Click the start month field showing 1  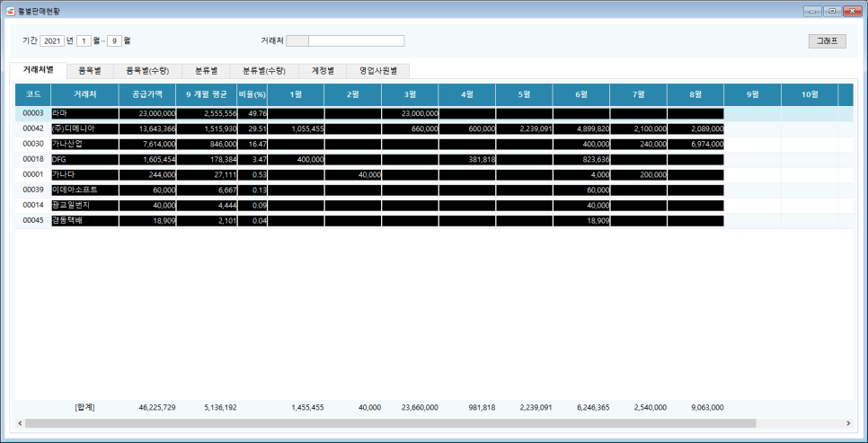tap(84, 41)
